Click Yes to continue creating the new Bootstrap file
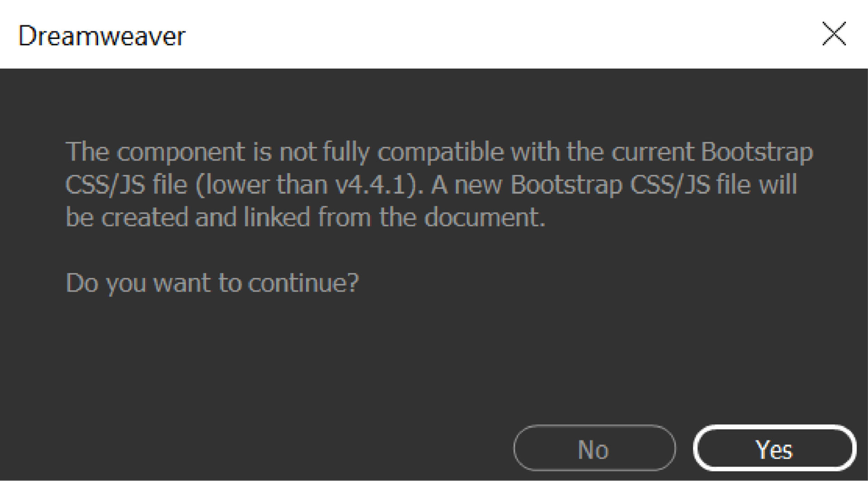868x481 pixels. pos(774,449)
